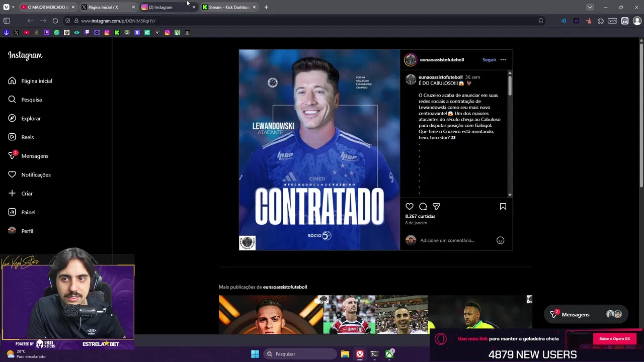Click the address bar URL
The height and width of the screenshot is (362, 644).
pyautogui.click(x=118, y=21)
